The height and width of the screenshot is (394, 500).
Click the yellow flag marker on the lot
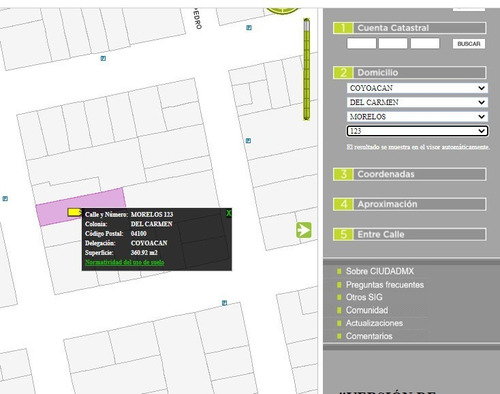point(74,212)
